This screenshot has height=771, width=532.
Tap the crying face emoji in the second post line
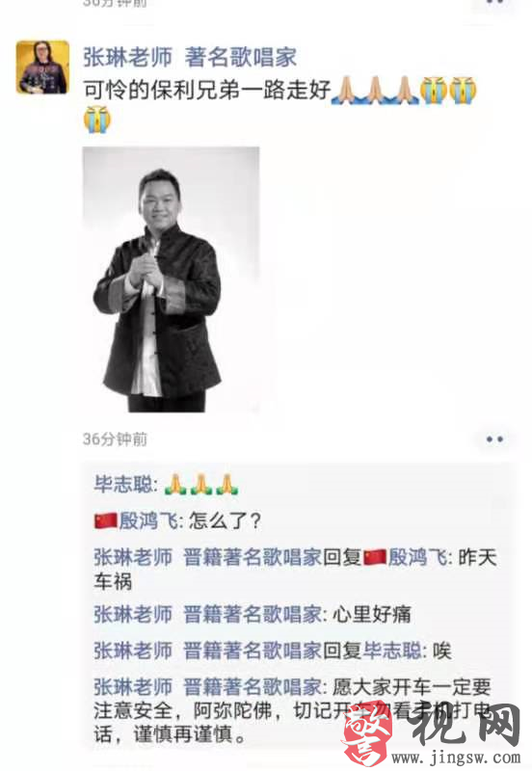point(97,120)
